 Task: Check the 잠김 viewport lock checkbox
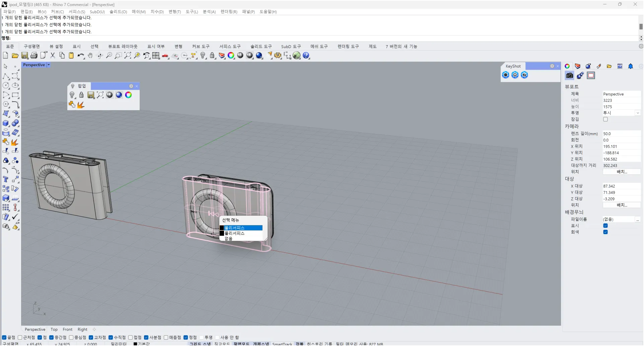(x=605, y=120)
